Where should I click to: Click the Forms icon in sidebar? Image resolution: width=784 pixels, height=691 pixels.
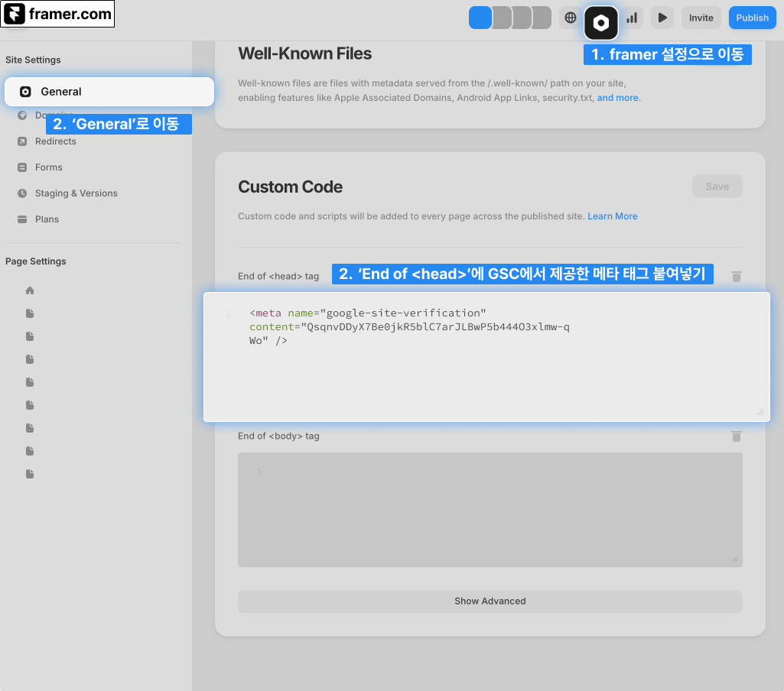click(22, 167)
